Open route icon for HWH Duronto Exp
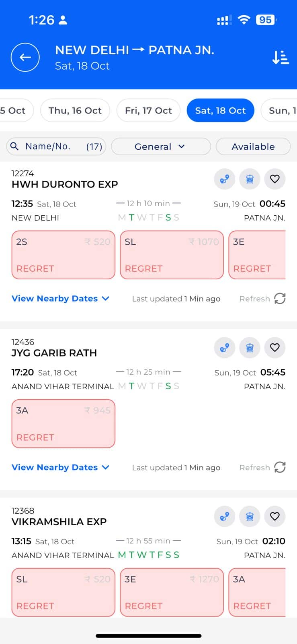Screen dimensions: 297x644 pyautogui.click(x=224, y=179)
